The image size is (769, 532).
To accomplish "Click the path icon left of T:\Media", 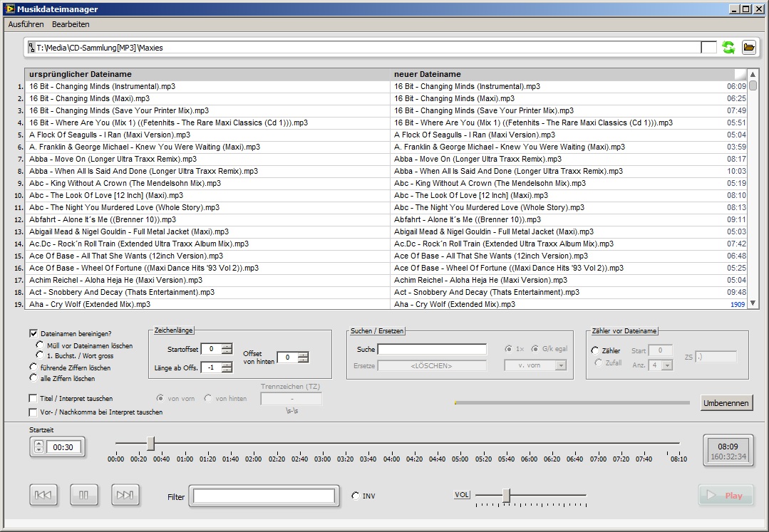I will click(x=32, y=48).
